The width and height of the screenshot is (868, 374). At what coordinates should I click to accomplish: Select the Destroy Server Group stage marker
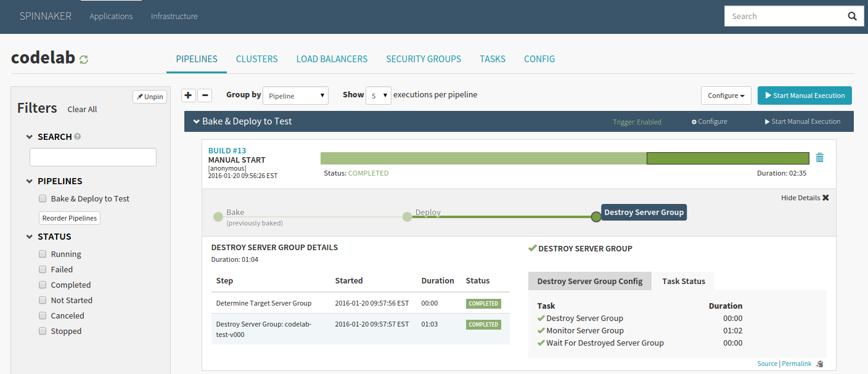click(x=596, y=216)
